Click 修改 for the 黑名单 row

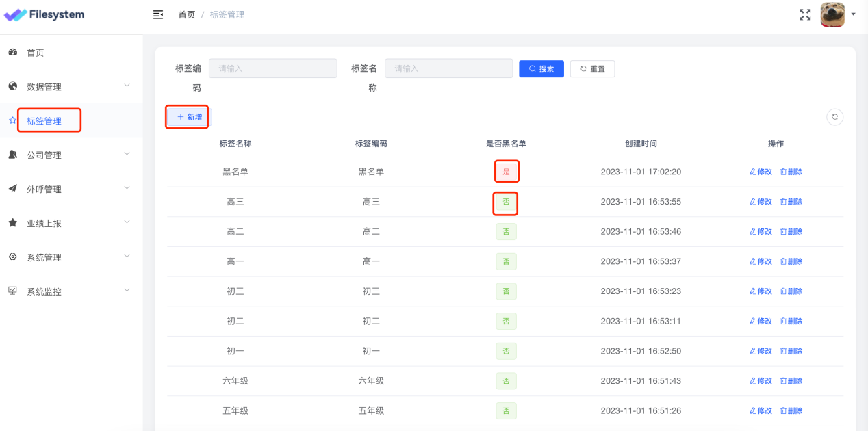[x=761, y=172]
